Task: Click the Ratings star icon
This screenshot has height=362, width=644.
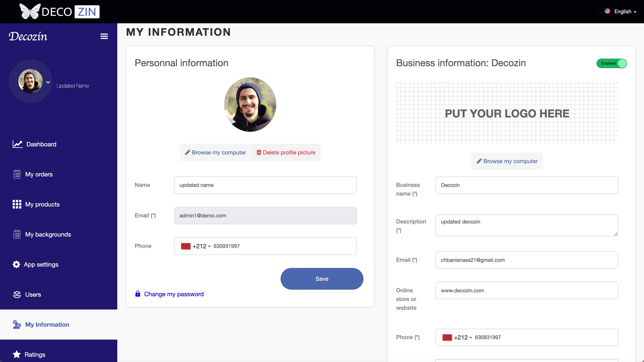Action: (17, 354)
